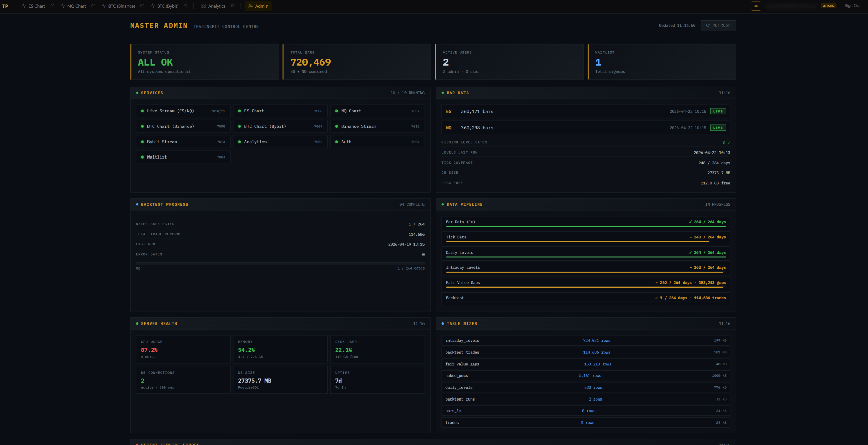Click the Tick Coverage 248 / 264 days value
The height and width of the screenshot is (445, 868).
(x=714, y=163)
